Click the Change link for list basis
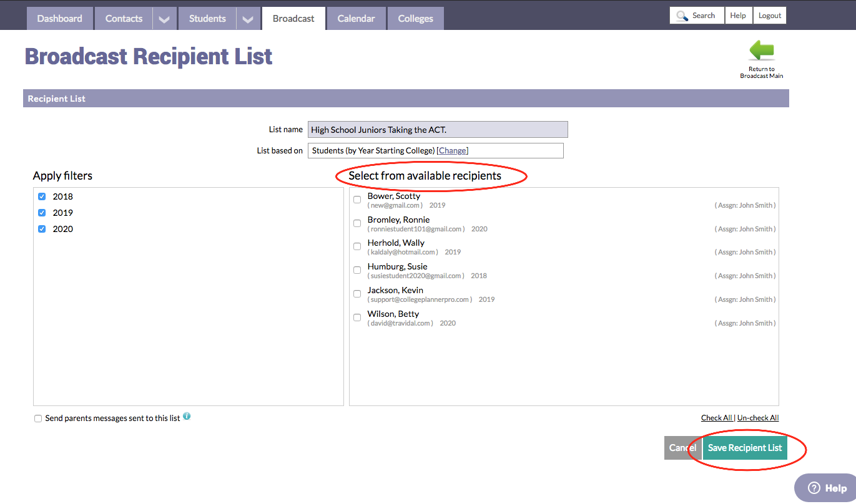This screenshot has height=504, width=856. pos(453,150)
